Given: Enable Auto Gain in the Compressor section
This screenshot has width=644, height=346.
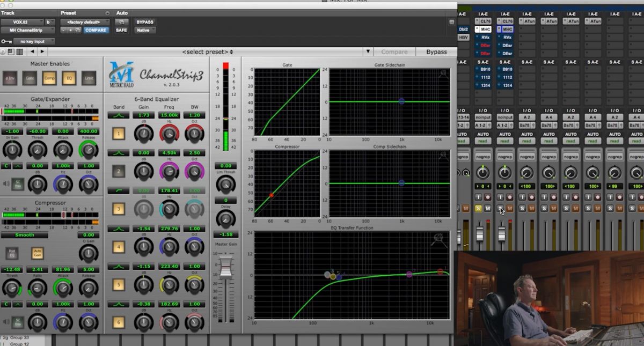Looking at the screenshot, I should coord(36,254).
